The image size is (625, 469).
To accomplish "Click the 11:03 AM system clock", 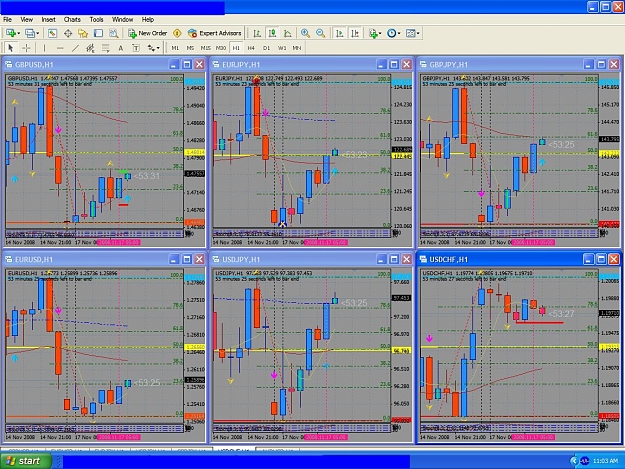I will pyautogui.click(x=605, y=461).
